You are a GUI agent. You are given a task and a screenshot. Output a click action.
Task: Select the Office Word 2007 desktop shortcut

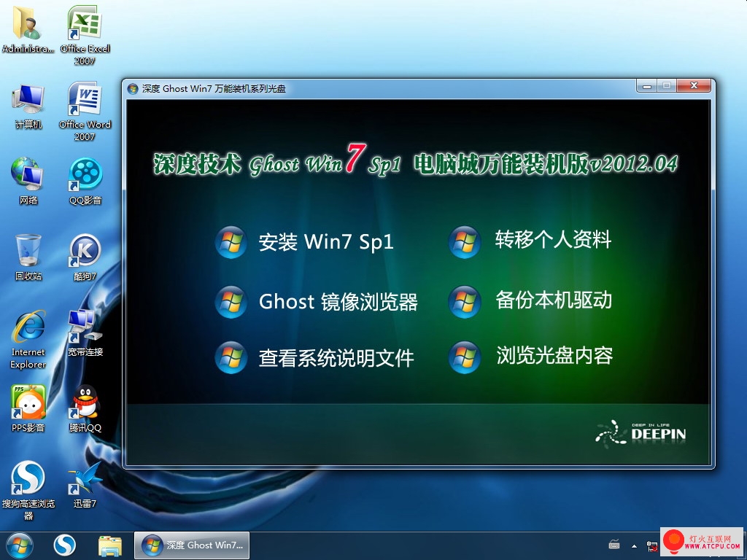click(x=85, y=111)
